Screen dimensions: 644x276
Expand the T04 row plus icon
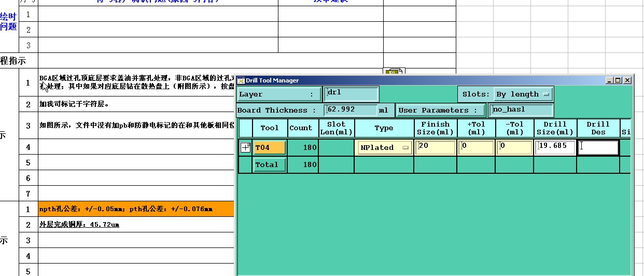point(246,148)
